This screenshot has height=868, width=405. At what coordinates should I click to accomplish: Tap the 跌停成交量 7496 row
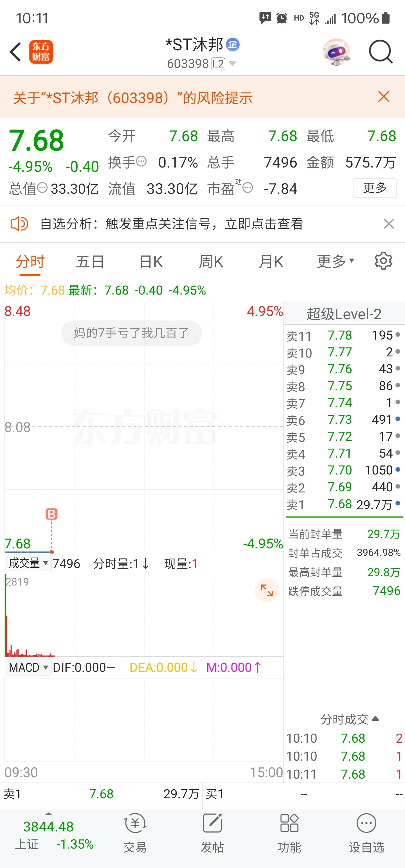coord(344,591)
